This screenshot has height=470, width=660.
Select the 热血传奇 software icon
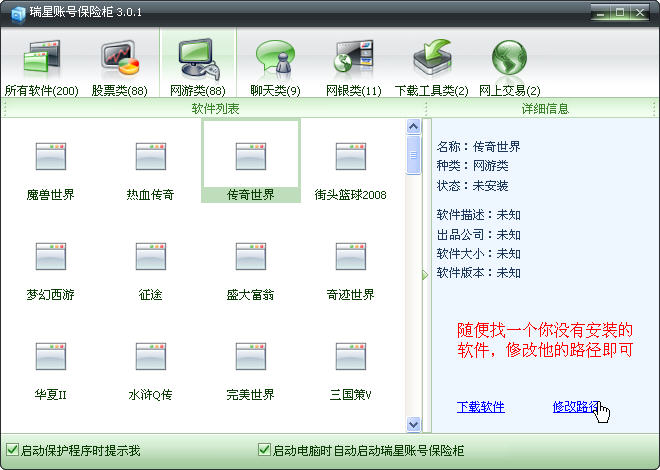click(151, 157)
